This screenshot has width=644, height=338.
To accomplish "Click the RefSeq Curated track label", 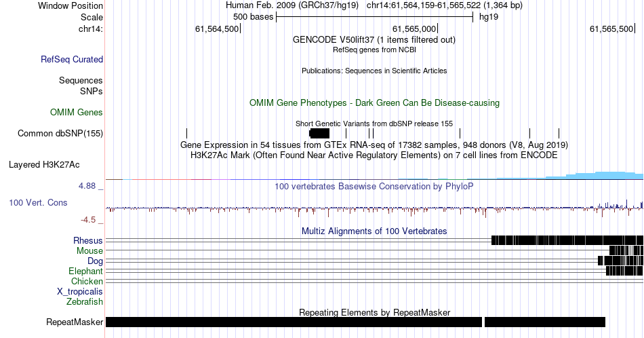I will 72,59.
